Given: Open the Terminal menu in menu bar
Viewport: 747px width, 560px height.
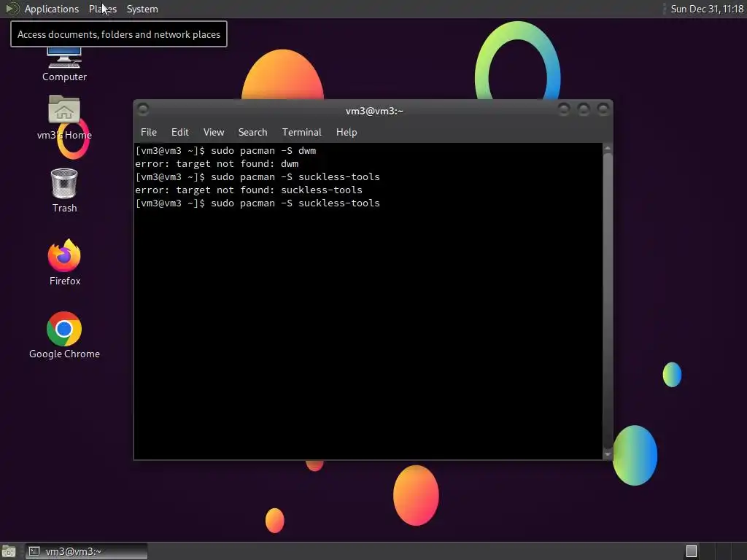Looking at the screenshot, I should pyautogui.click(x=301, y=133).
